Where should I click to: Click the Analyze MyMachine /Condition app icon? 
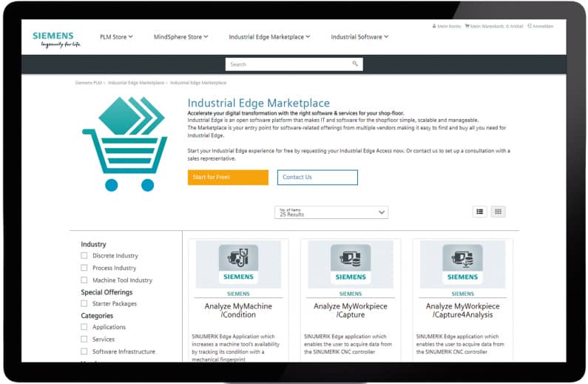(x=238, y=264)
